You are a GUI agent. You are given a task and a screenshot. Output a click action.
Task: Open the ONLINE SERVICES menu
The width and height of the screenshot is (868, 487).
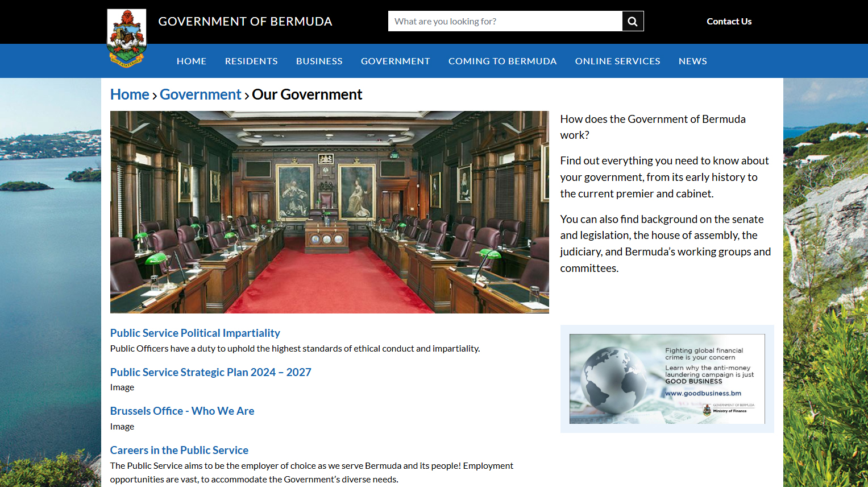[x=617, y=61]
